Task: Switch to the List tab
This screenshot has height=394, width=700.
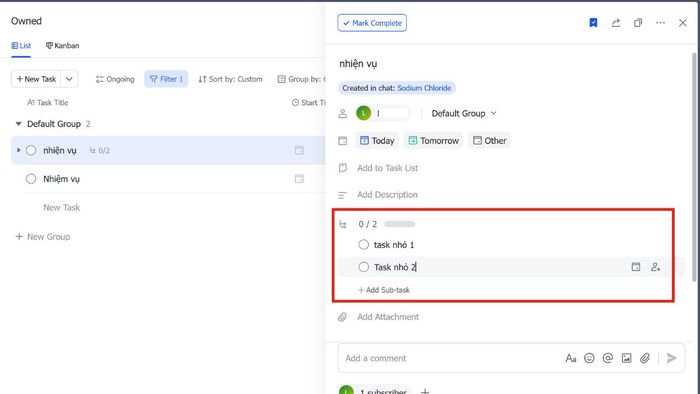Action: 21,46
